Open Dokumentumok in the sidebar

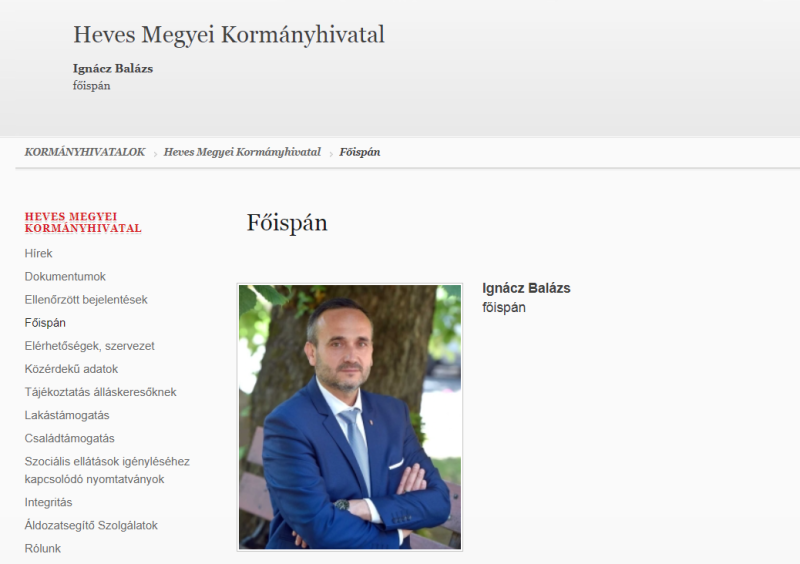coord(65,277)
